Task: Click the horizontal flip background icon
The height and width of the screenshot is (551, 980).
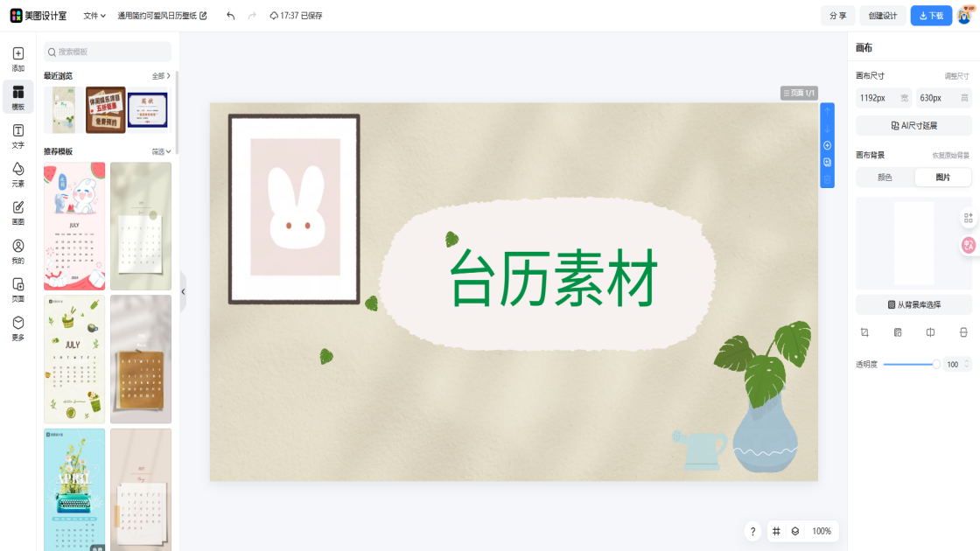Action: 930,332
